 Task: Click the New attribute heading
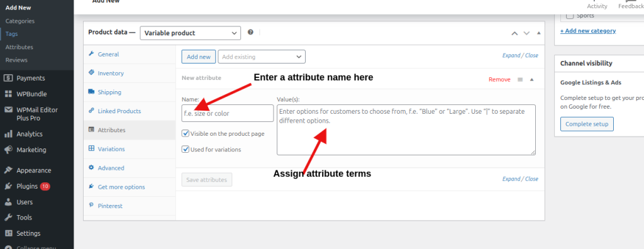[x=201, y=78]
